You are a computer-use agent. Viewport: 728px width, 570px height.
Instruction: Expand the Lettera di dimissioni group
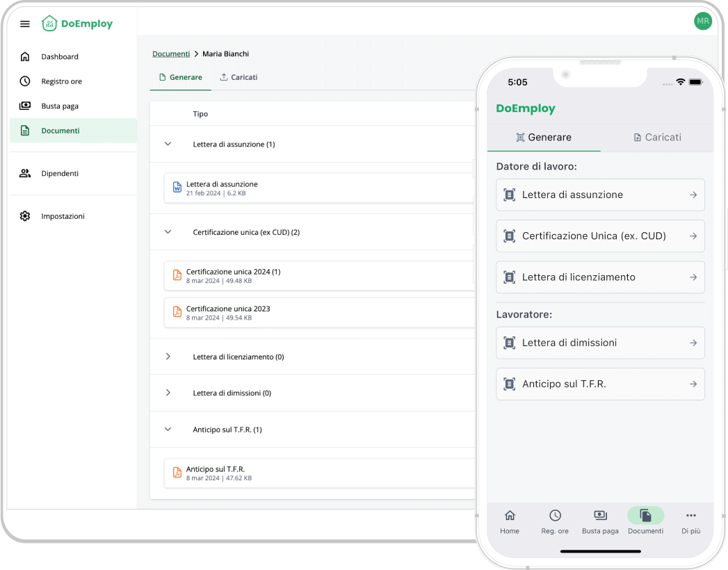pos(168,393)
